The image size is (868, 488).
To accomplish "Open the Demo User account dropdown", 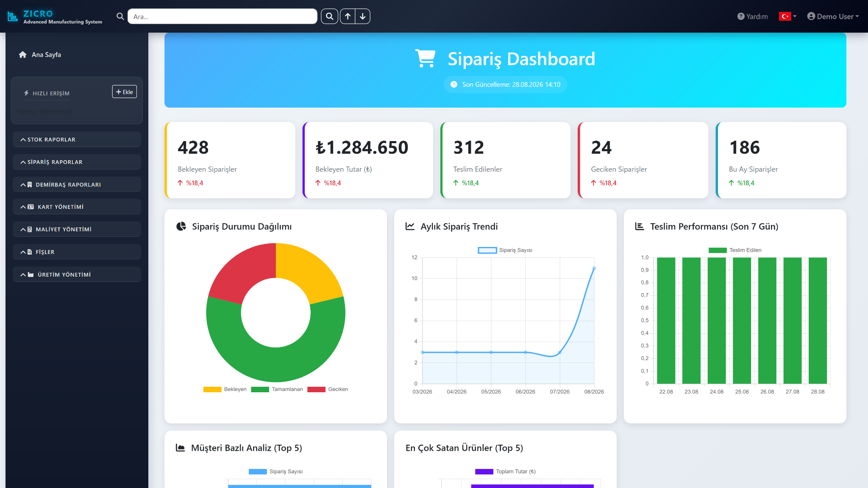I will [x=833, y=17].
